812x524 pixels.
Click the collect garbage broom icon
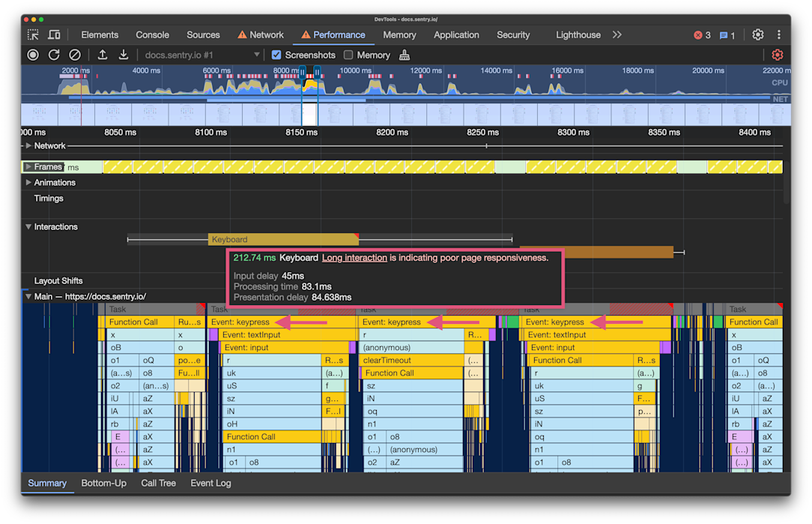pos(405,55)
